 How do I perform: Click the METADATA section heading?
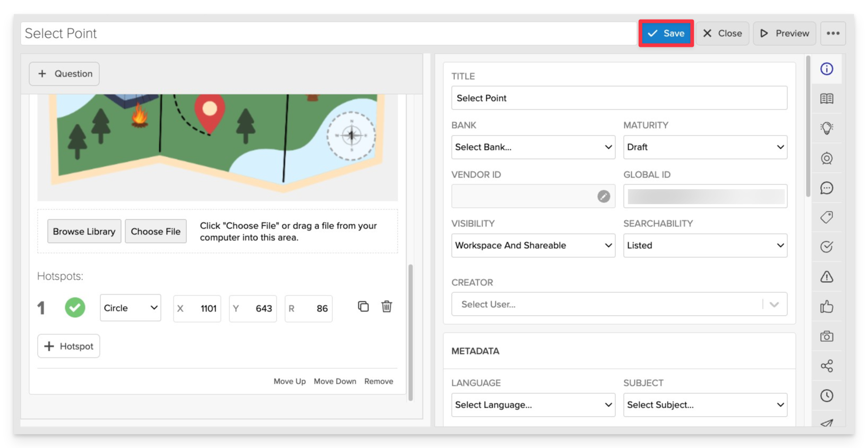[475, 351]
